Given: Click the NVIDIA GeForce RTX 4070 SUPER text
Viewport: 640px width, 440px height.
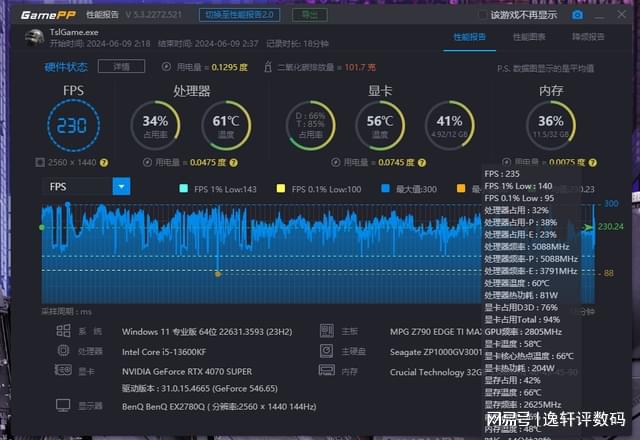Looking at the screenshot, I should [187, 371].
